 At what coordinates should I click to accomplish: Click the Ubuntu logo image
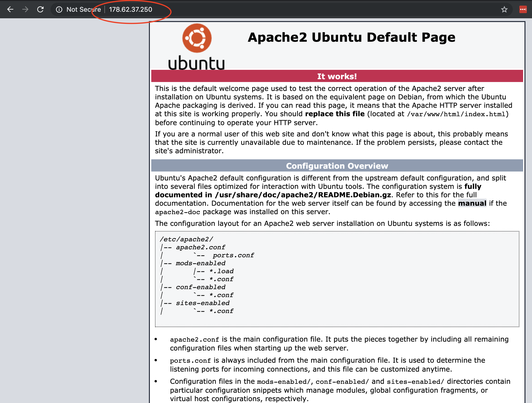click(196, 47)
